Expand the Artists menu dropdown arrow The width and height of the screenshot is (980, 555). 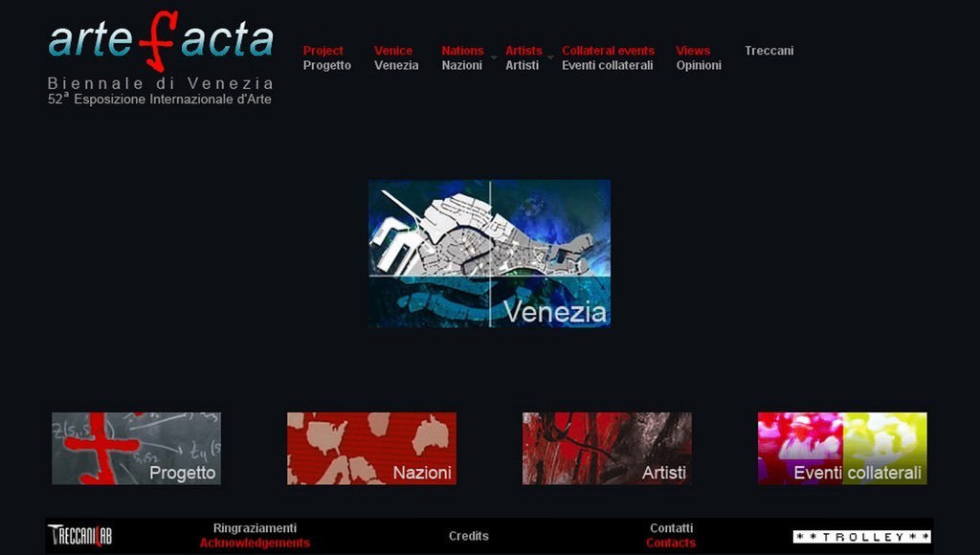(x=550, y=58)
